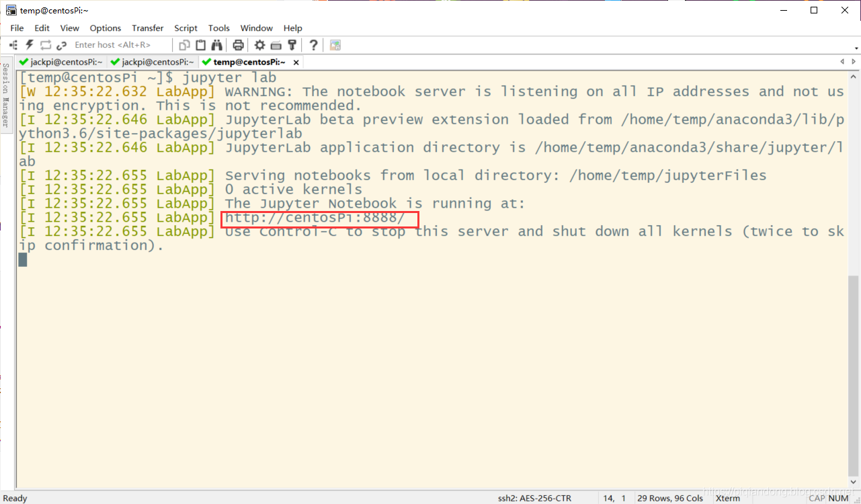Click the '0 active kernels' log line
This screenshot has width=861, height=504.
[x=294, y=190]
